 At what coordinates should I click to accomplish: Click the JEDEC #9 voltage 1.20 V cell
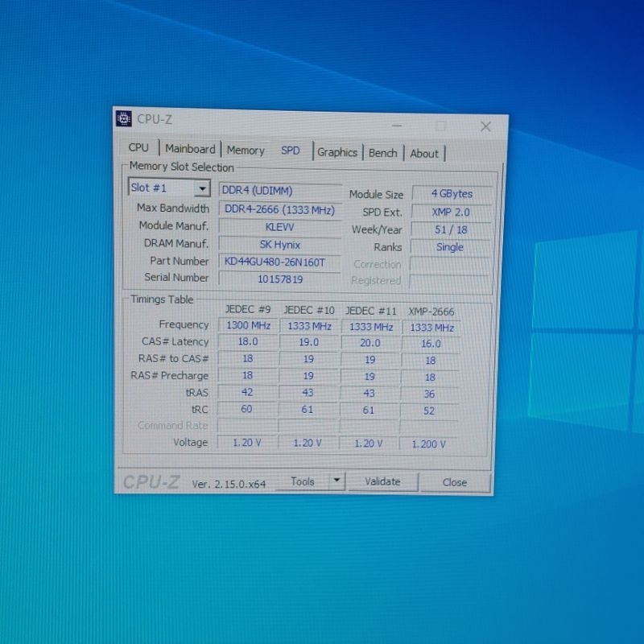click(246, 443)
